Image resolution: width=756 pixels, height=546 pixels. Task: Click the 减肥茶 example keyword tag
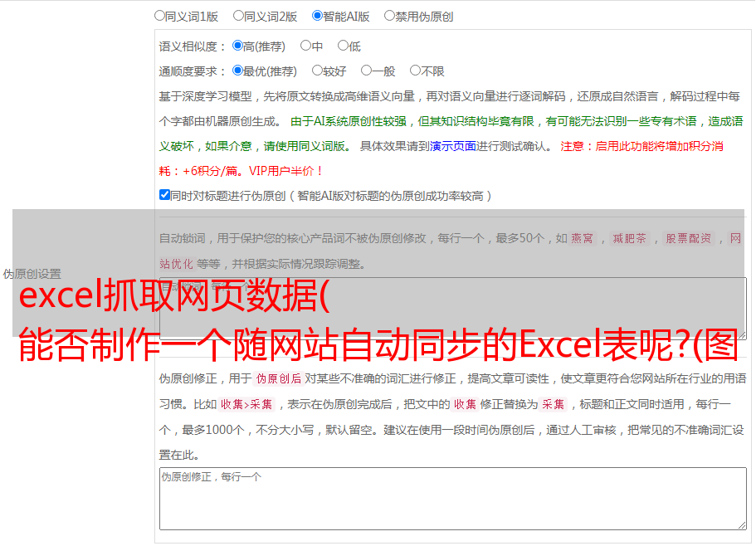pos(629,238)
